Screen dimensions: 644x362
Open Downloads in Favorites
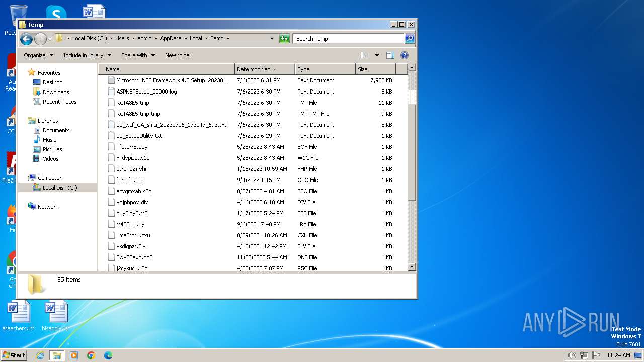(56, 92)
